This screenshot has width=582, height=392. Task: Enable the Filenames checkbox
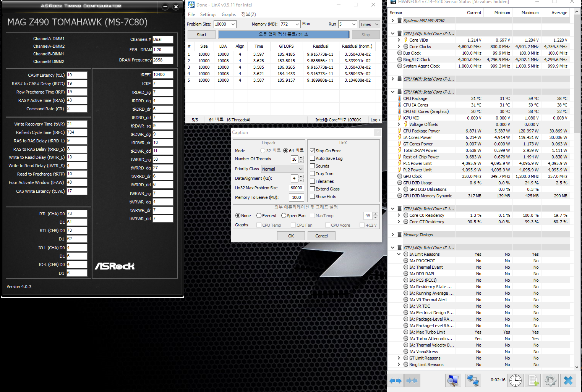312,181
